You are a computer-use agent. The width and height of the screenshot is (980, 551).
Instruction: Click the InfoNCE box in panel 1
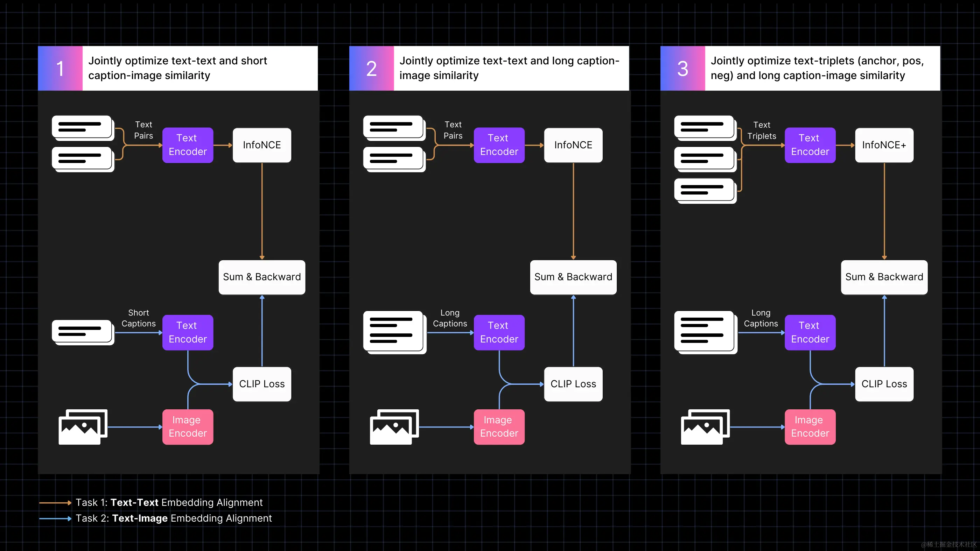tap(262, 145)
